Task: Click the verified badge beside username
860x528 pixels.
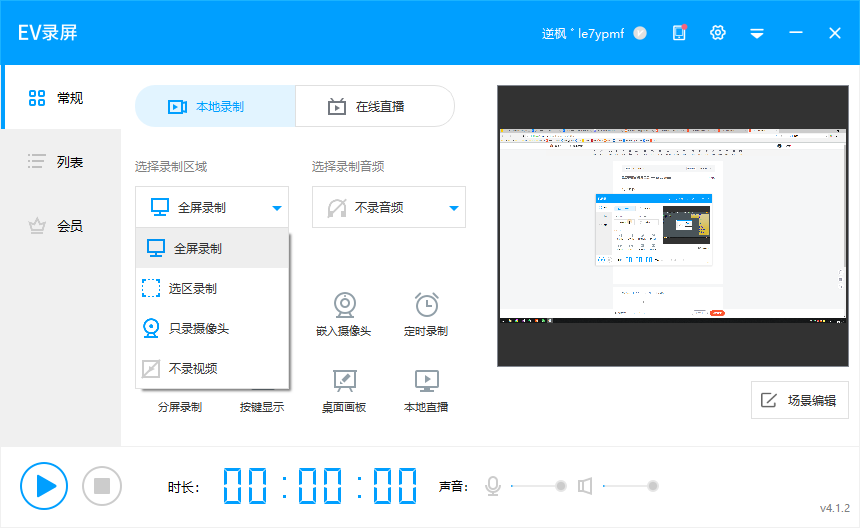Action: coord(640,33)
